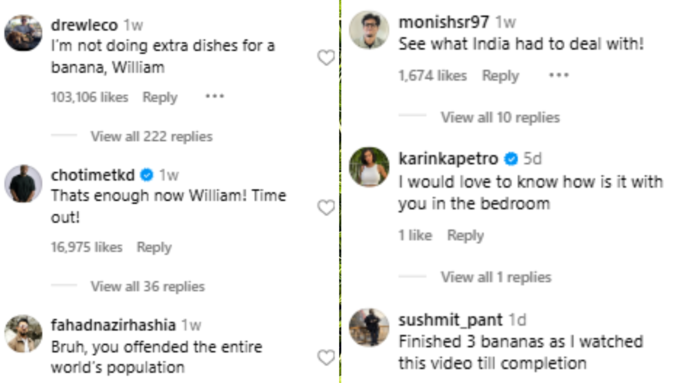This screenshot has width=680, height=383.
Task: Open more options dots on drewleco's comment
Action: [215, 96]
